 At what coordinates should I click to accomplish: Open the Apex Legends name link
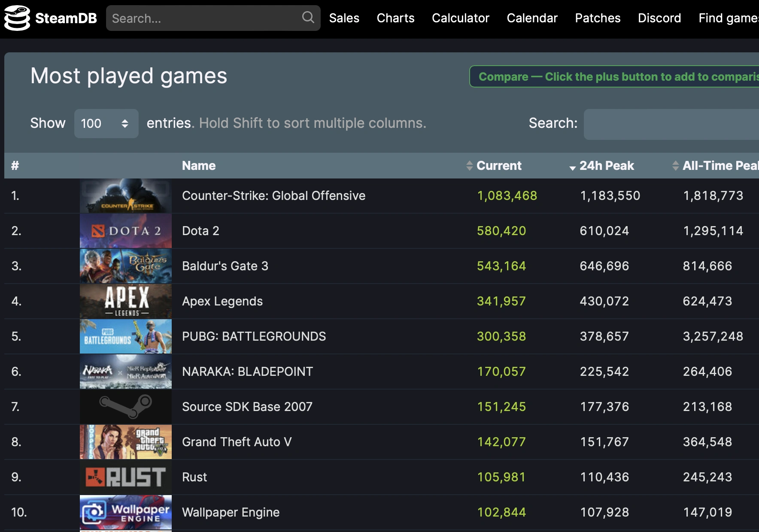click(222, 301)
